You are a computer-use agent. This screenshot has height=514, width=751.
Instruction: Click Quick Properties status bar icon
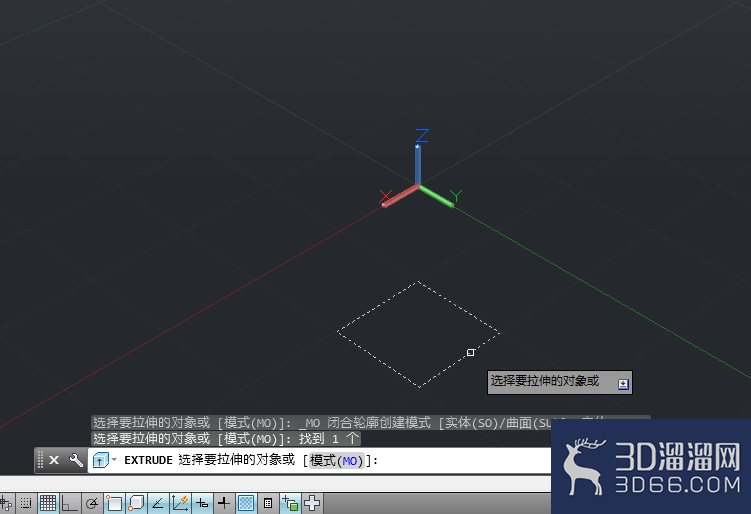coord(268,503)
